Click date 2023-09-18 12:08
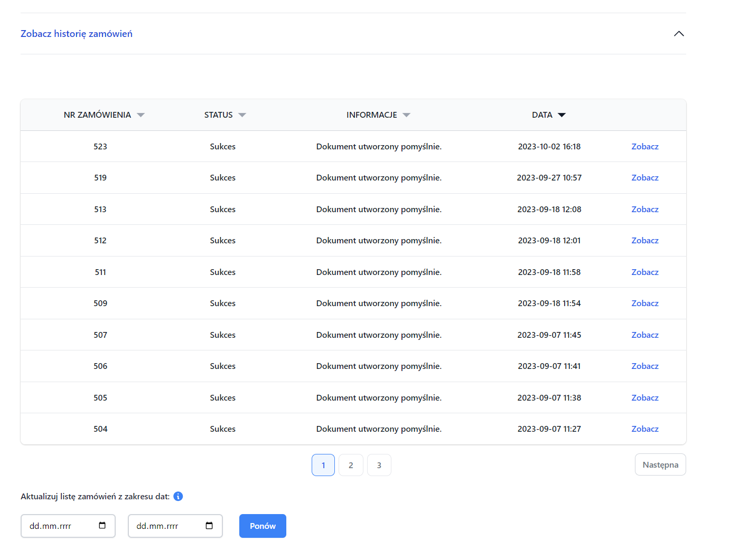 pos(549,209)
